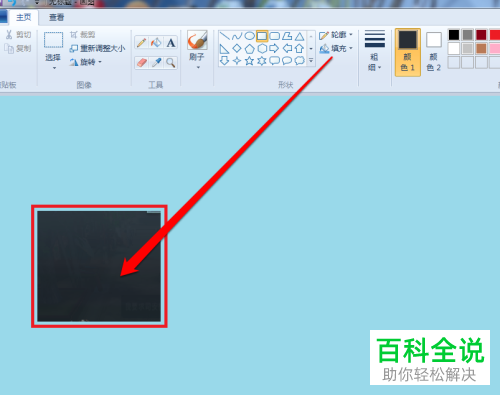Viewport: 500px width, 395px height.
Task: Choose the Four-point star shape
Action: pos(237,61)
